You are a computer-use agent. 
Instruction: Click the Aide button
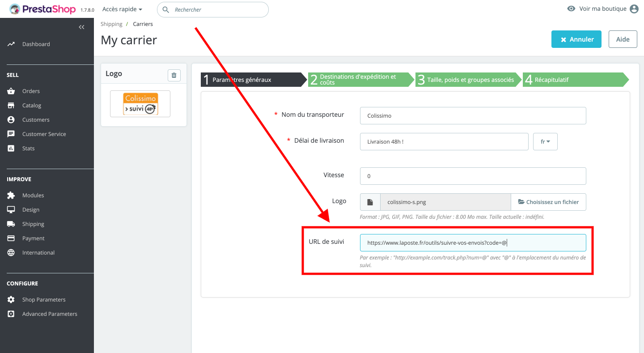(x=623, y=39)
